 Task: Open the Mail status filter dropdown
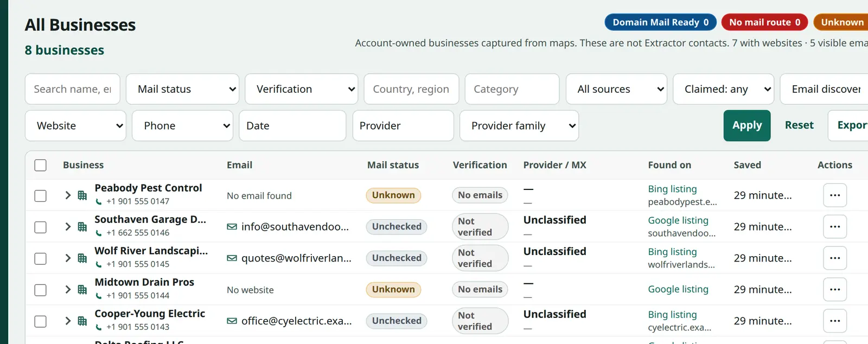click(x=183, y=89)
